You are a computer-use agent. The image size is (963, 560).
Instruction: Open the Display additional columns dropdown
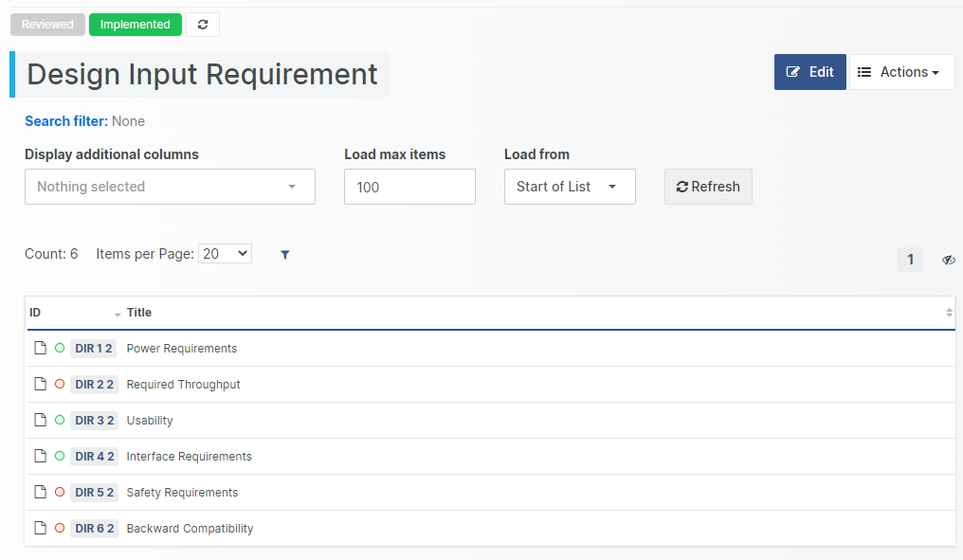tap(170, 187)
